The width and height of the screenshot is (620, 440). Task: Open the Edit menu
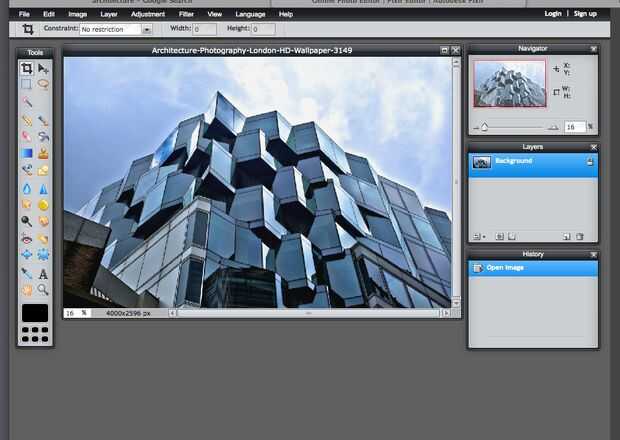[49, 14]
